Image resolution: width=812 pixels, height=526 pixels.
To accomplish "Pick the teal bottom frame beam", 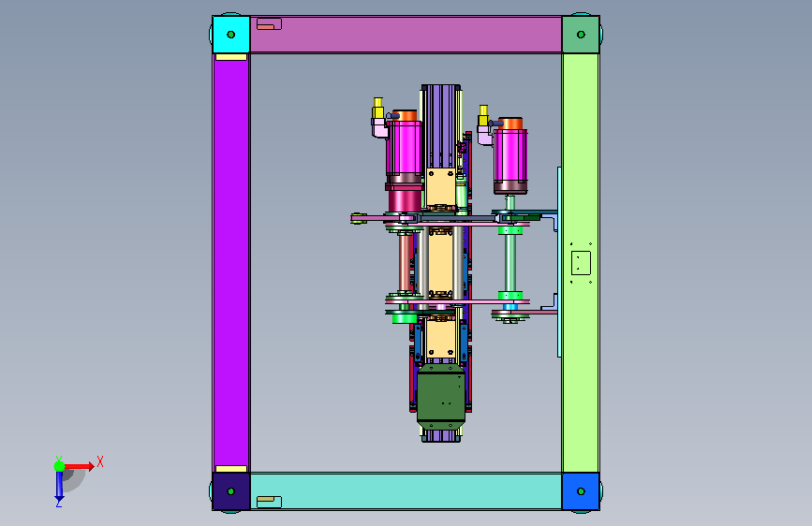I will point(406,491).
